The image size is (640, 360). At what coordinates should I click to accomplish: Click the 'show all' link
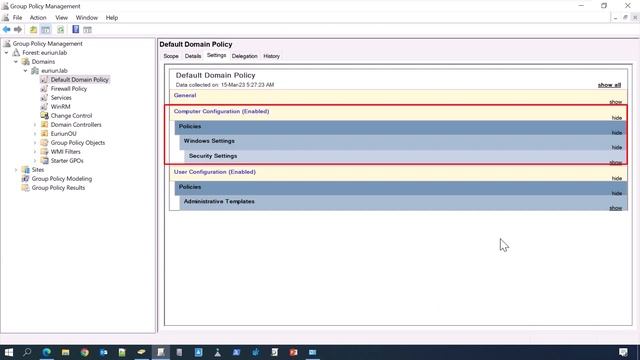click(x=609, y=85)
